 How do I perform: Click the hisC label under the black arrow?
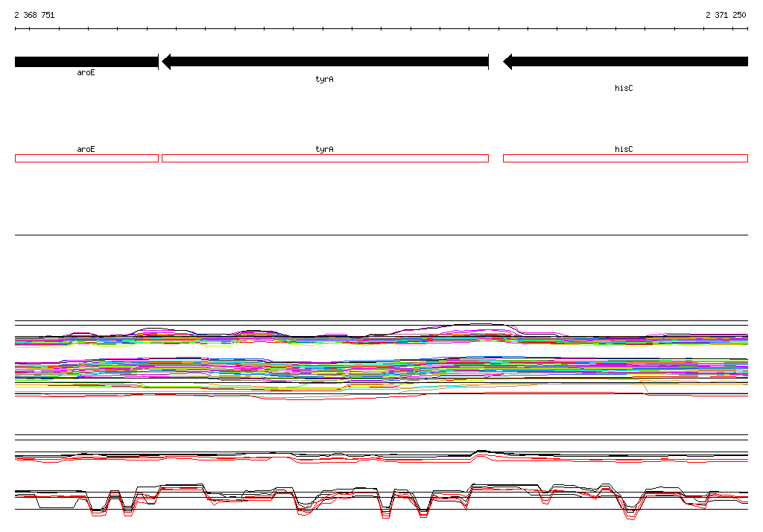[x=624, y=88]
